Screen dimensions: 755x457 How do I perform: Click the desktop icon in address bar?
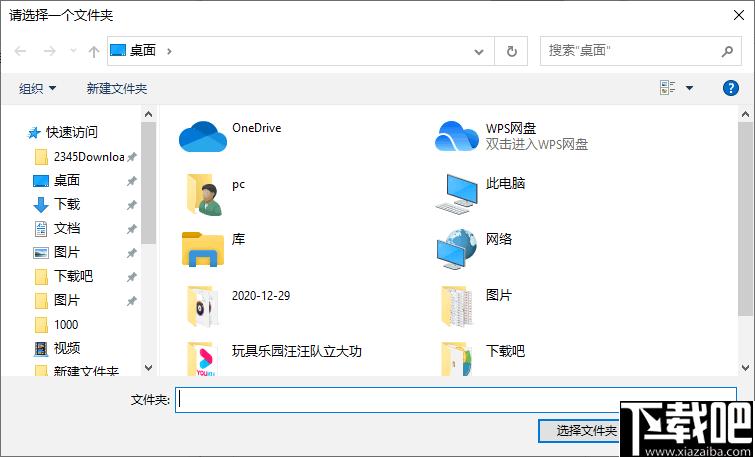(x=118, y=50)
